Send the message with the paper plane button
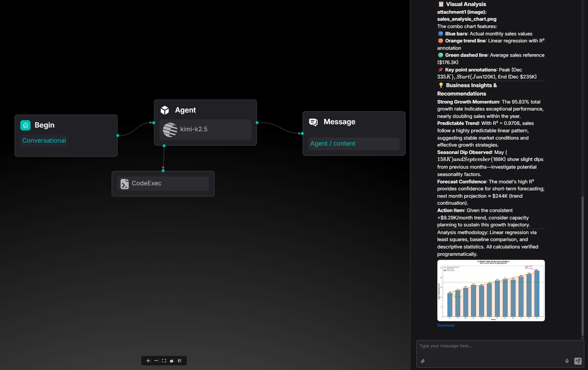 pos(578,361)
